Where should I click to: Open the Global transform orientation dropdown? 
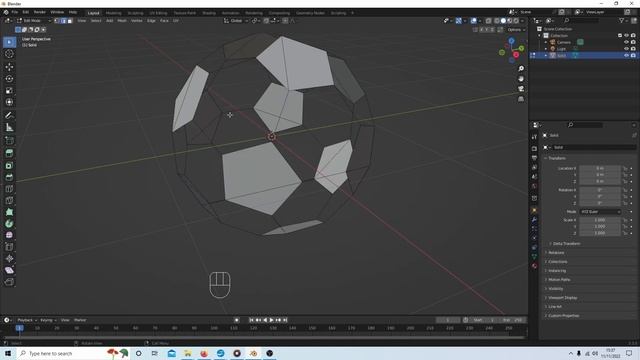[x=236, y=20]
